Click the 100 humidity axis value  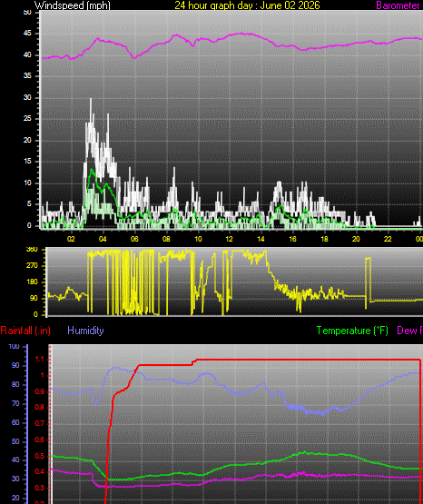click(14, 347)
